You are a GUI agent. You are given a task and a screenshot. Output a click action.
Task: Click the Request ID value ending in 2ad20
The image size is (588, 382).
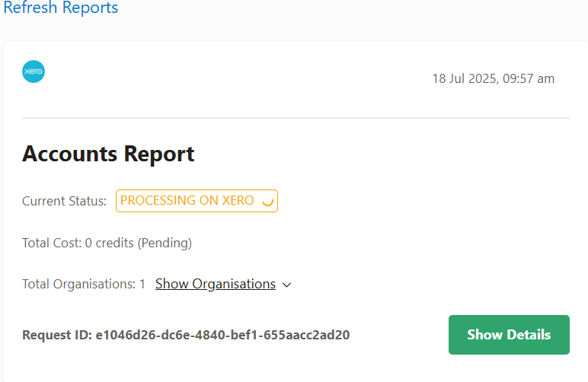[222, 335]
